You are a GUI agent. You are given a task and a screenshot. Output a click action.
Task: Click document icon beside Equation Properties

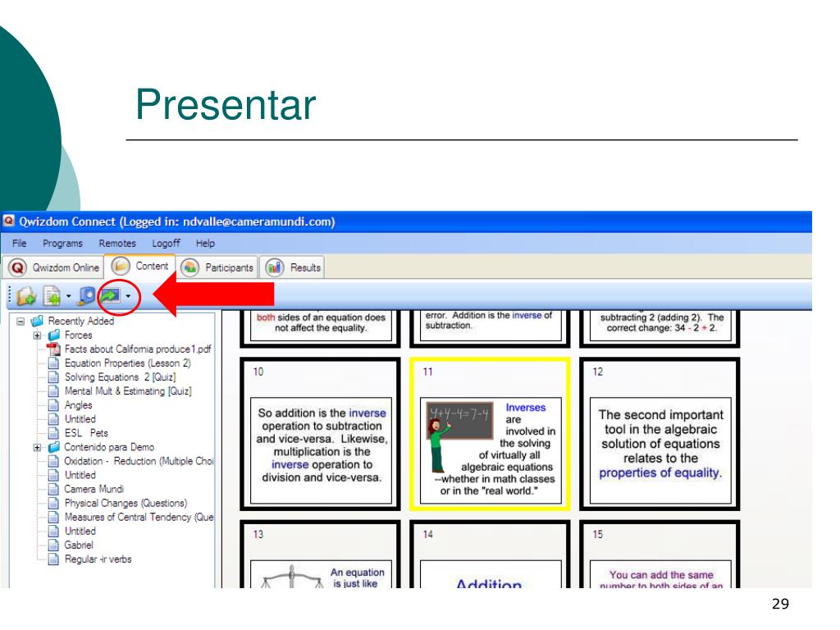[x=53, y=363]
